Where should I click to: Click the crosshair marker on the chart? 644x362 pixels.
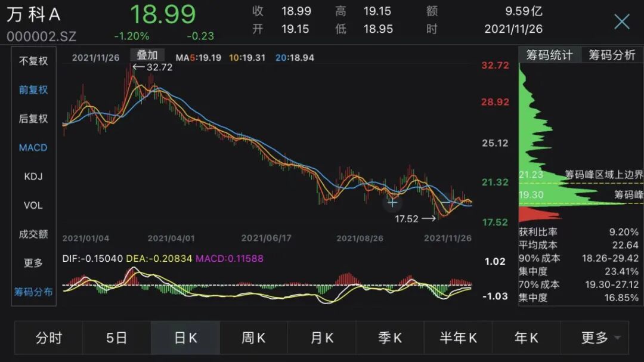click(392, 203)
